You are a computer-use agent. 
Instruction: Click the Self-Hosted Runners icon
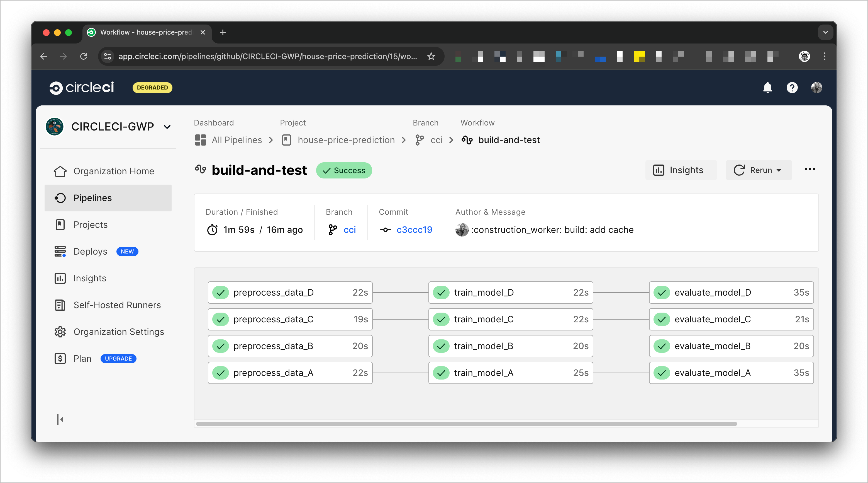[60, 305]
